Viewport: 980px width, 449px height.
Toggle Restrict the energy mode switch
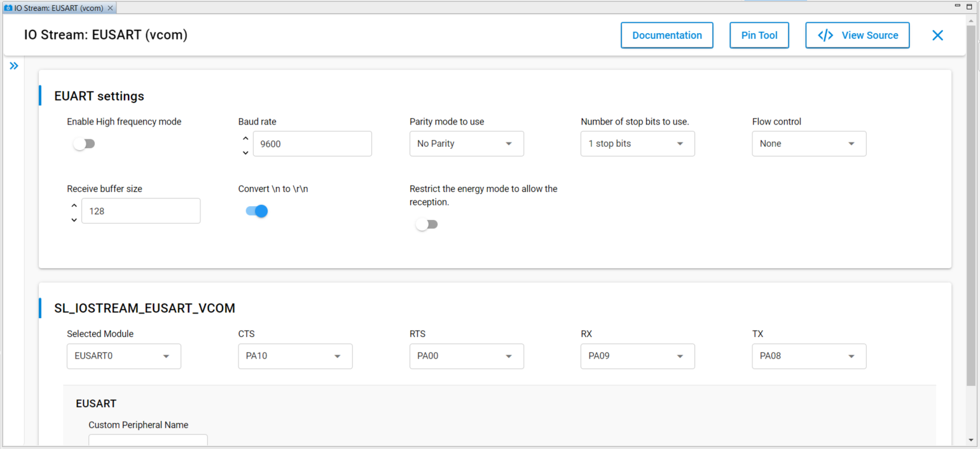click(427, 224)
